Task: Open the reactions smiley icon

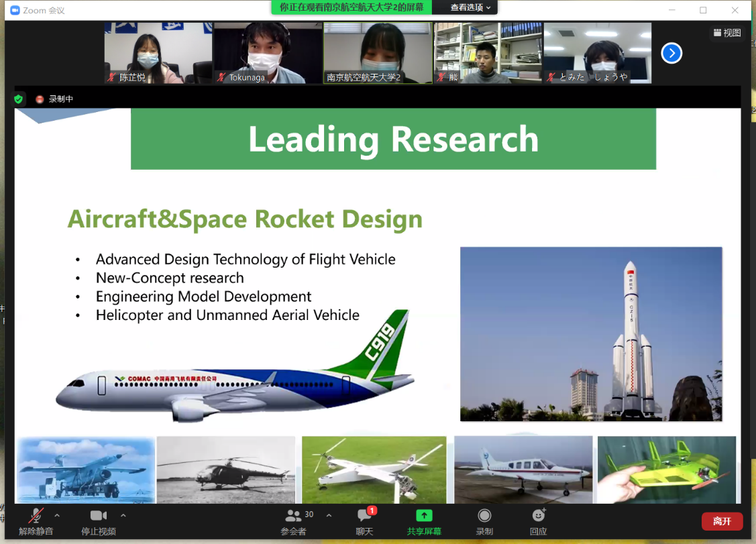Action: [x=538, y=516]
